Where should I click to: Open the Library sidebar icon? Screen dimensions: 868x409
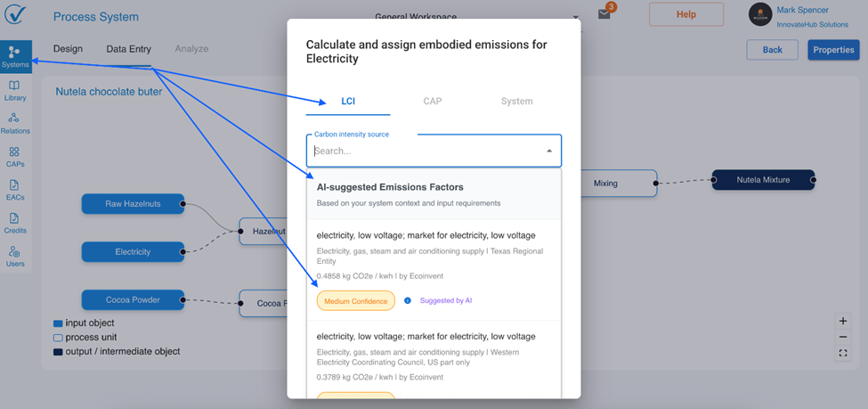click(x=15, y=90)
